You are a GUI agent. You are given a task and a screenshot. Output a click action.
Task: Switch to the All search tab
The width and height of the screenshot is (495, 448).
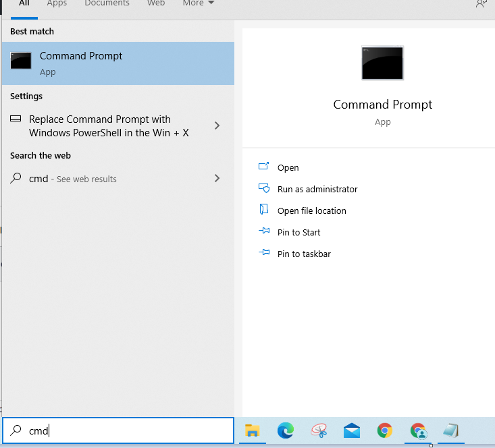(24, 4)
